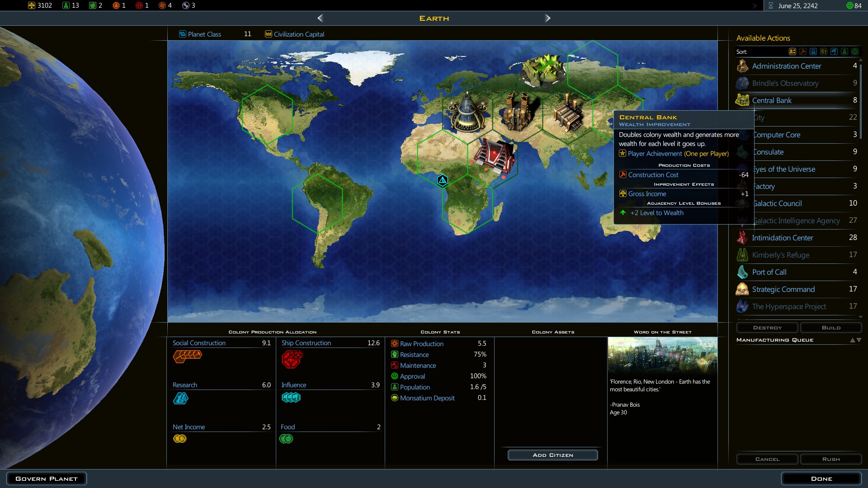Screen dimensions: 868x488
Task: Open the Govern Planet button
Action: [x=47, y=479]
